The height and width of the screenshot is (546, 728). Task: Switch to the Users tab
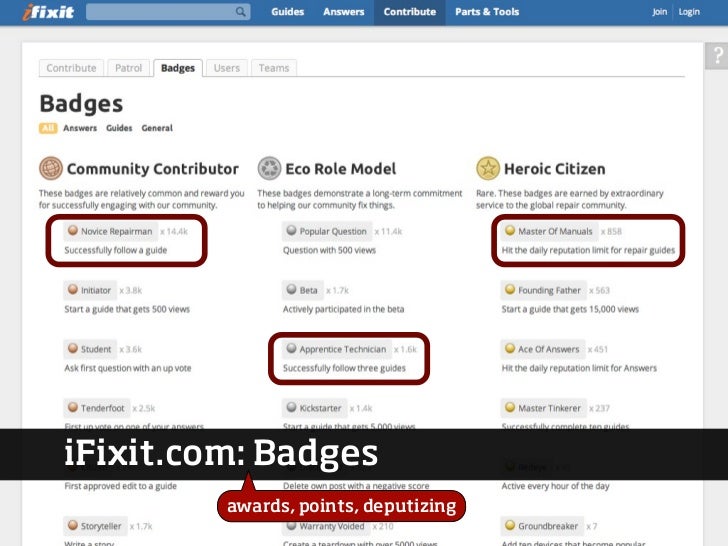227,68
